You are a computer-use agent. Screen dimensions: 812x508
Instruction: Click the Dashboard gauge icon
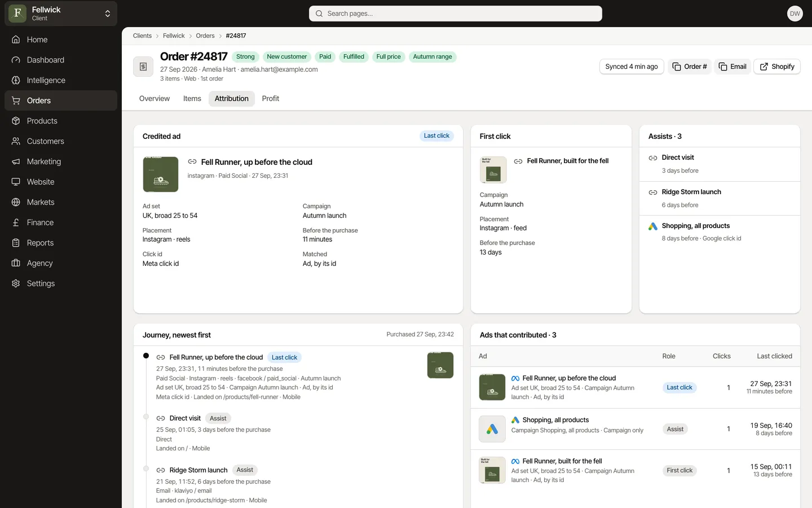pos(16,60)
